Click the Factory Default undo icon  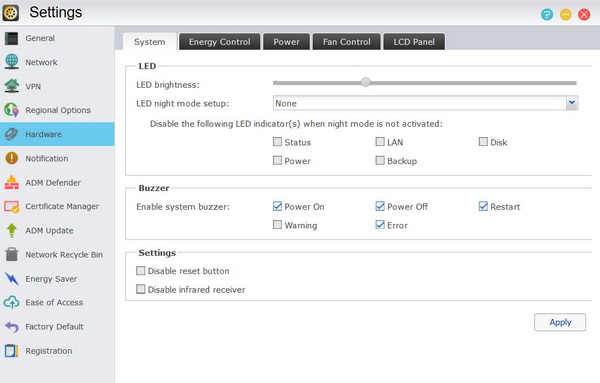(x=11, y=327)
